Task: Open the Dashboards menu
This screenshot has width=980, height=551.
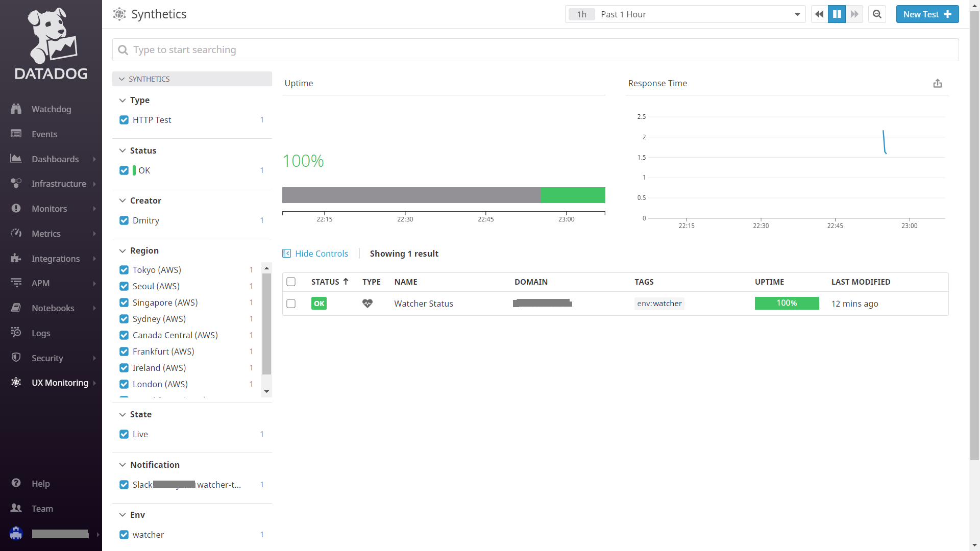Action: [51, 159]
